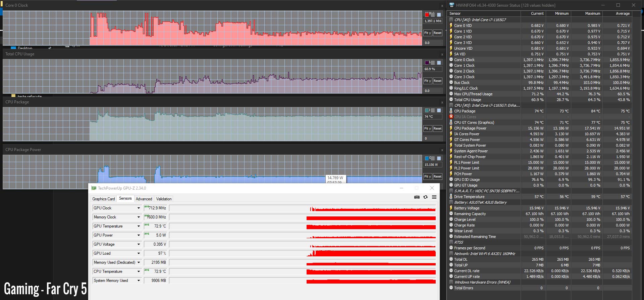Viewport: 644px width, 300px height.
Task: Click the HWiNFO64 title bar icon
Action: 451,5
